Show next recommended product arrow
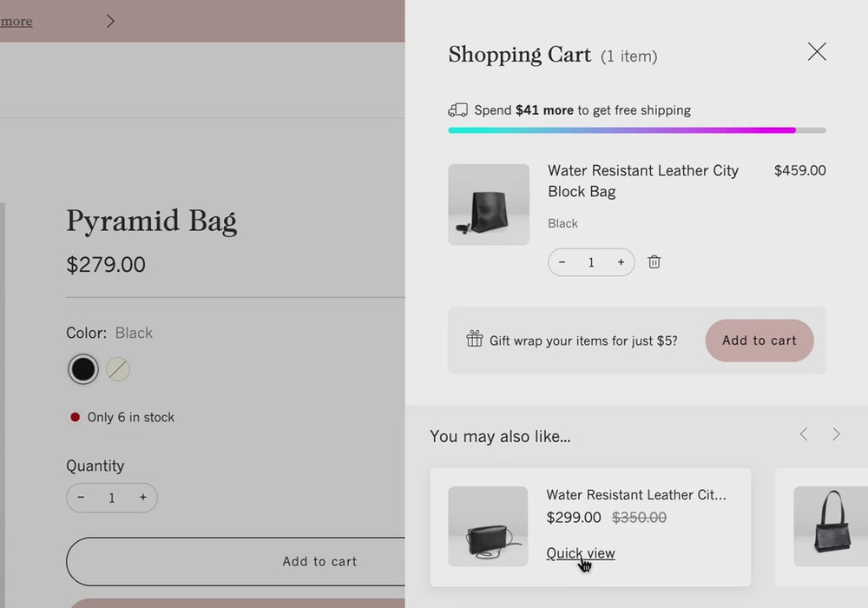 (x=836, y=434)
